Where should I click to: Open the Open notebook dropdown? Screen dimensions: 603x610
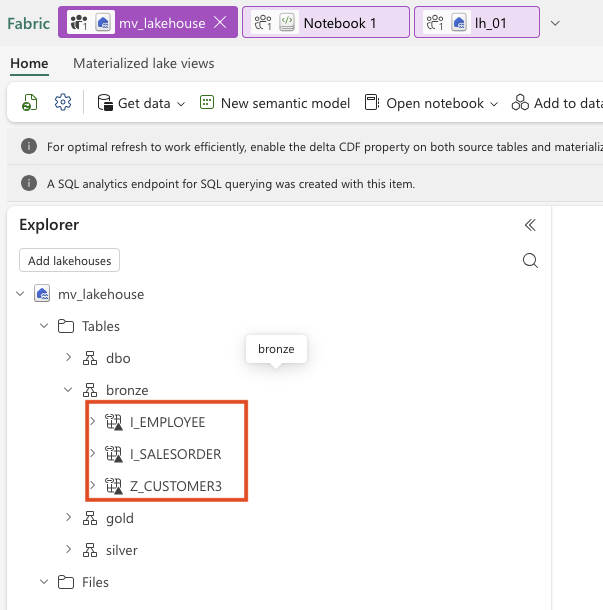click(431, 103)
